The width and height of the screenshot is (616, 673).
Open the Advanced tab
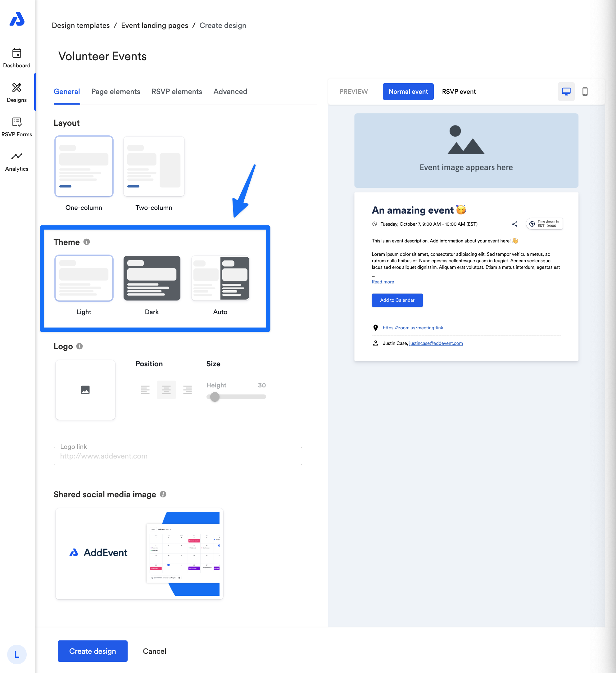click(230, 92)
